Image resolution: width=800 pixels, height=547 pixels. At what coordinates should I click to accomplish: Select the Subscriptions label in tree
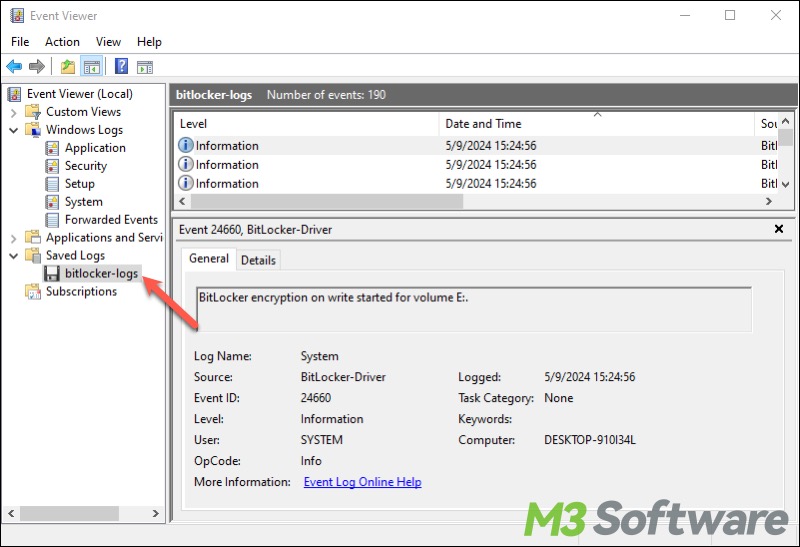[x=81, y=291]
